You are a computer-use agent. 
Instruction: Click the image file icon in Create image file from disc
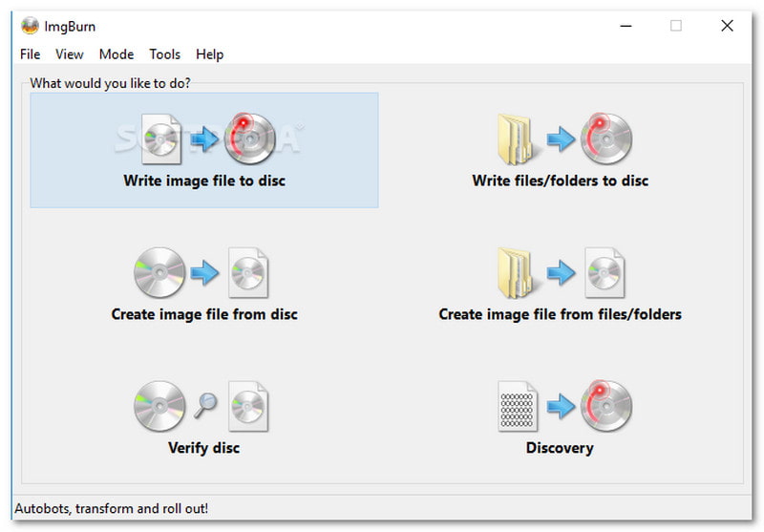click(x=248, y=273)
